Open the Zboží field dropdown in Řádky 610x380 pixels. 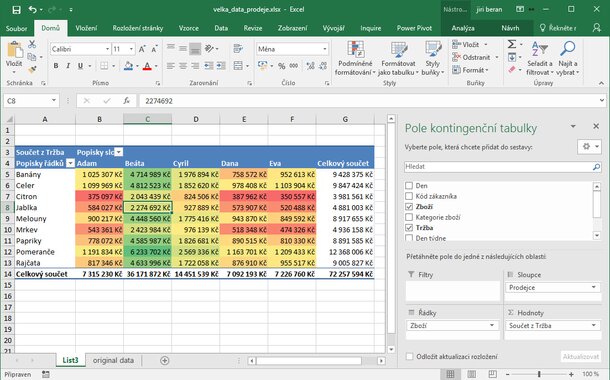(492, 325)
